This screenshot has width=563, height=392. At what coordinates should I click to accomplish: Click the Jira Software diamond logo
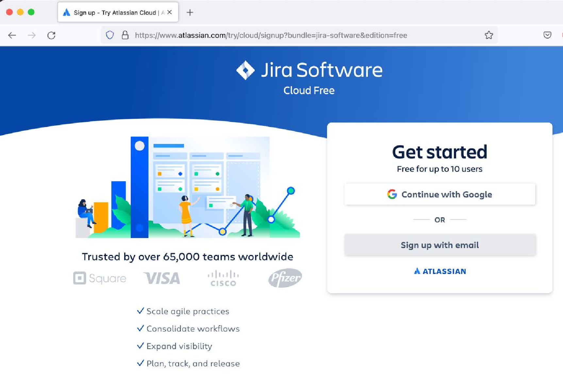point(245,70)
